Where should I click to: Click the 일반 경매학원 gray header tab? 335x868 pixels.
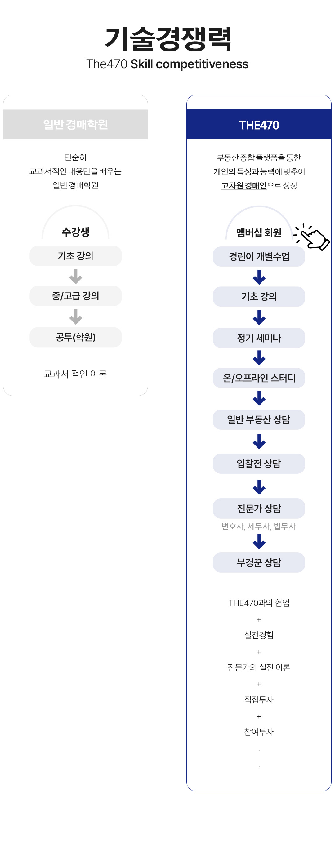tap(75, 124)
